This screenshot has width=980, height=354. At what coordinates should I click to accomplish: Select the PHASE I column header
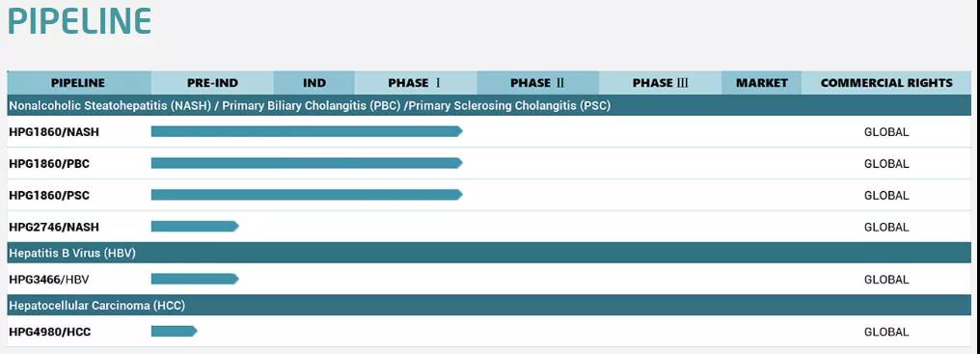tap(416, 83)
